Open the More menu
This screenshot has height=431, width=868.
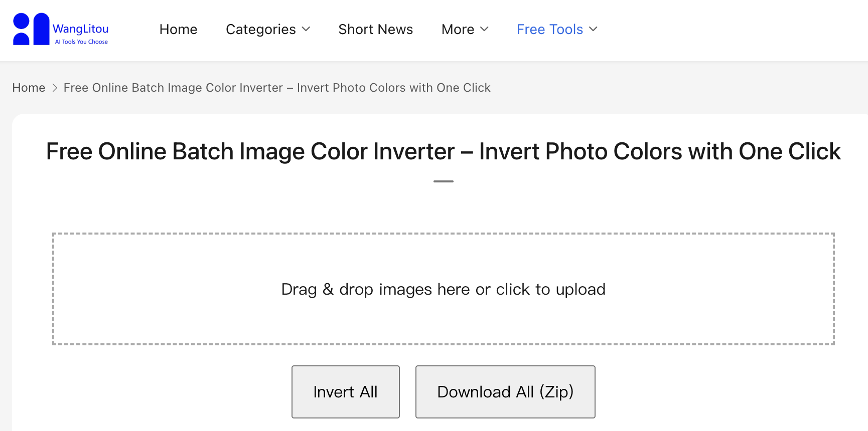(x=458, y=30)
